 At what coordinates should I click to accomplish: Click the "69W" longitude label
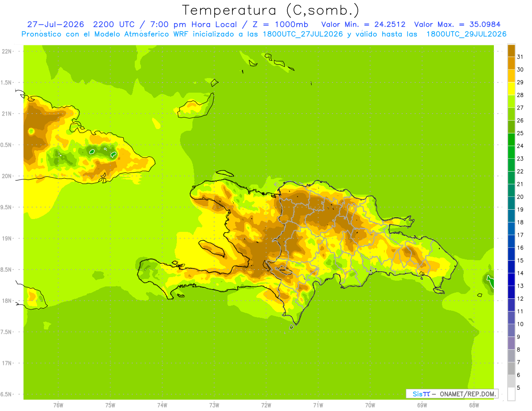(422, 405)
